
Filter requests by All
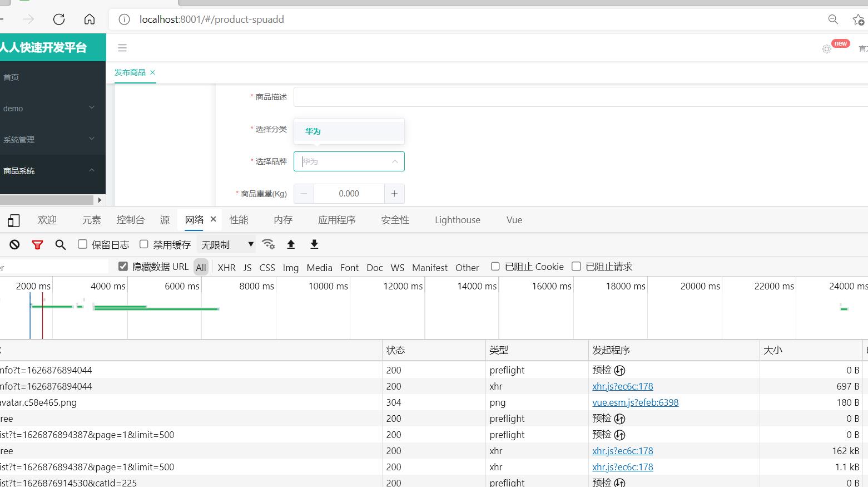click(201, 267)
